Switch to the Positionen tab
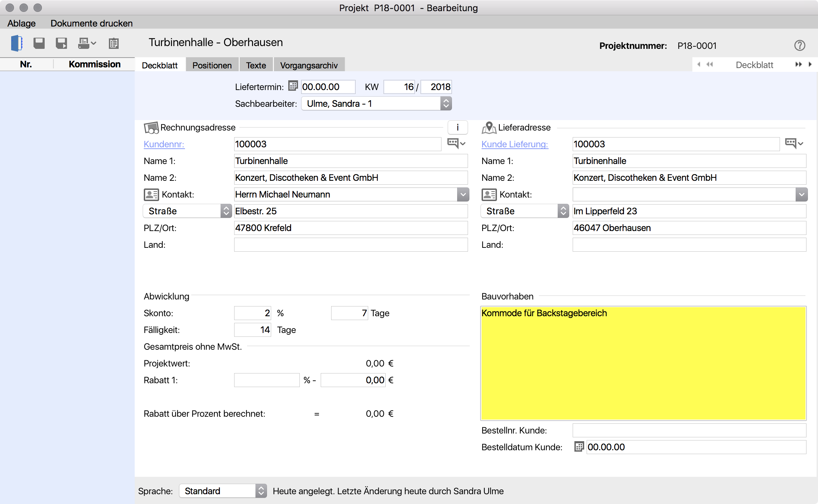 (212, 65)
